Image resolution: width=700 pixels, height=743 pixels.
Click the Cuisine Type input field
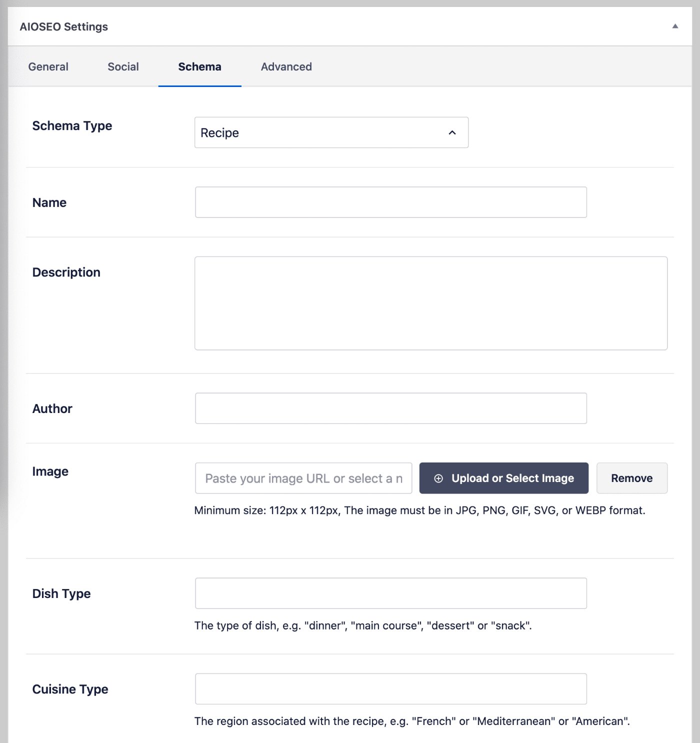391,688
